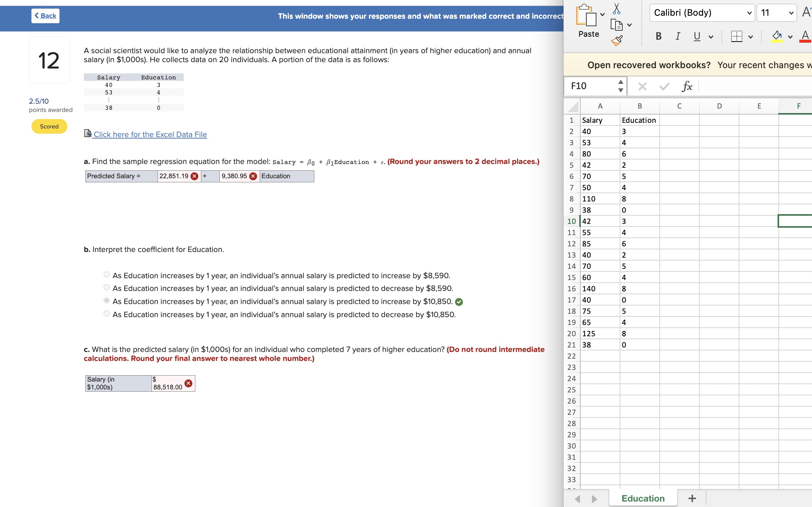Click the Back button

(45, 16)
